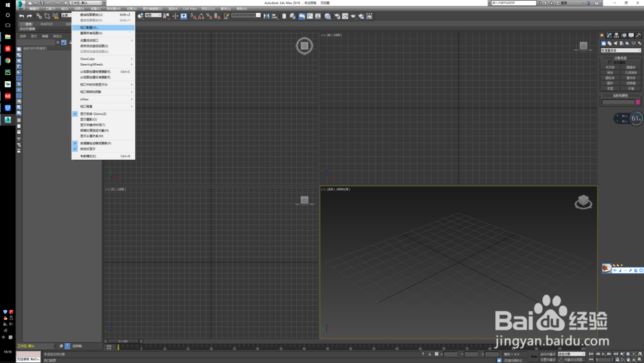Open the Material Editor
This screenshot has height=363, width=644.
[327, 16]
